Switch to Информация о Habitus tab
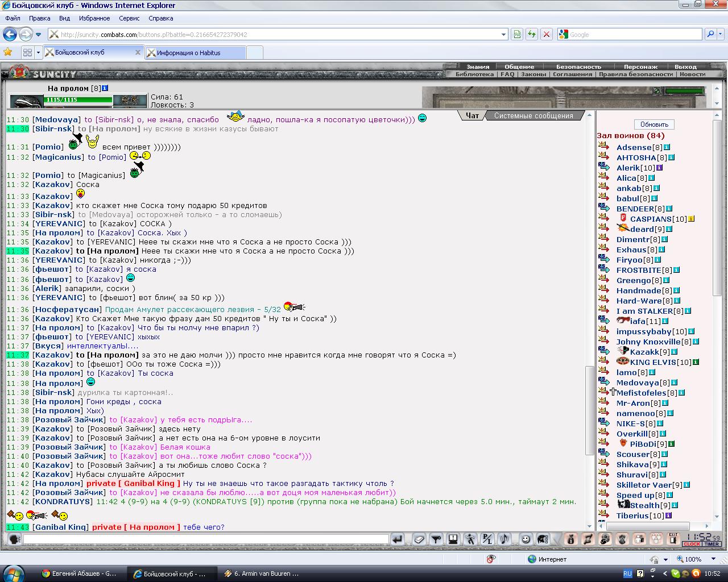728x582 pixels. [x=196, y=53]
